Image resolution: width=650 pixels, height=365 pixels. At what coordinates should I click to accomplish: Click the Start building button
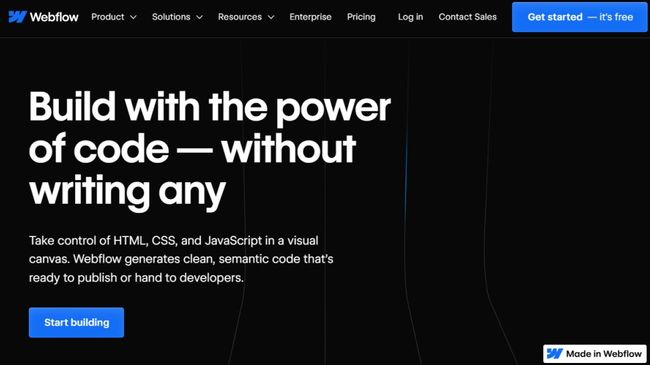(76, 322)
